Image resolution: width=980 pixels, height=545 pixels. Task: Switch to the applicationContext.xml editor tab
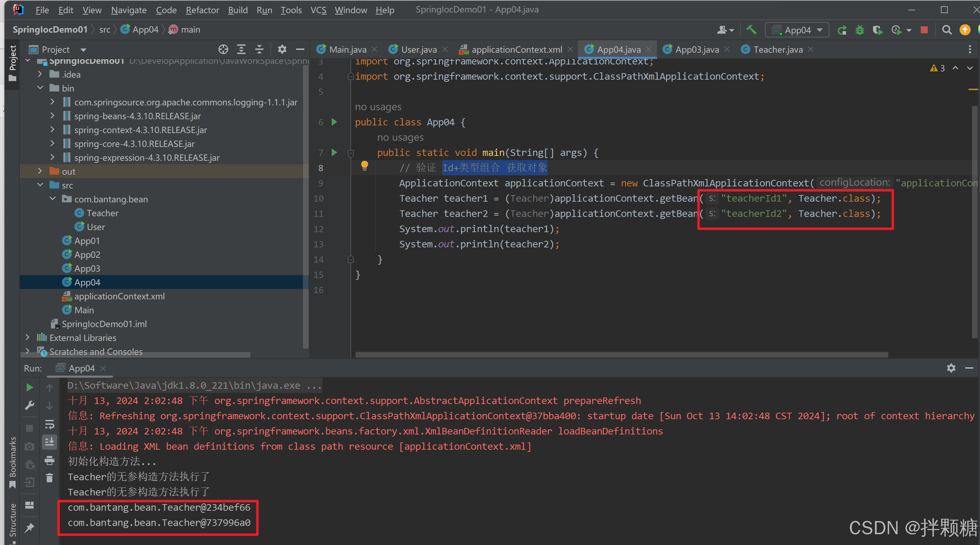516,50
